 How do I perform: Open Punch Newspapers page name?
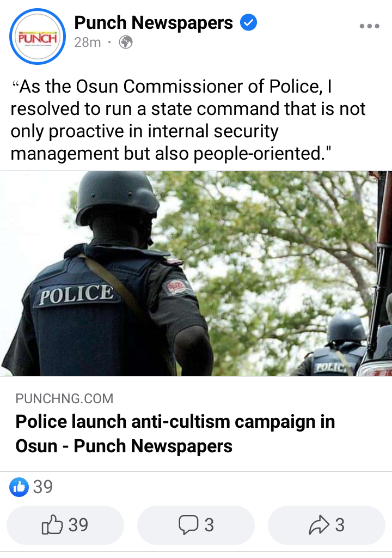click(x=154, y=23)
